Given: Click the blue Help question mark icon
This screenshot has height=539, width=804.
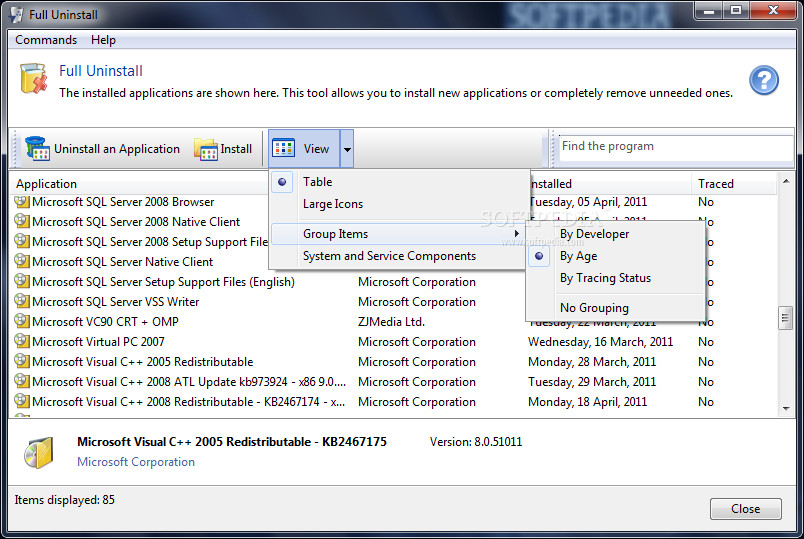Looking at the screenshot, I should (763, 80).
